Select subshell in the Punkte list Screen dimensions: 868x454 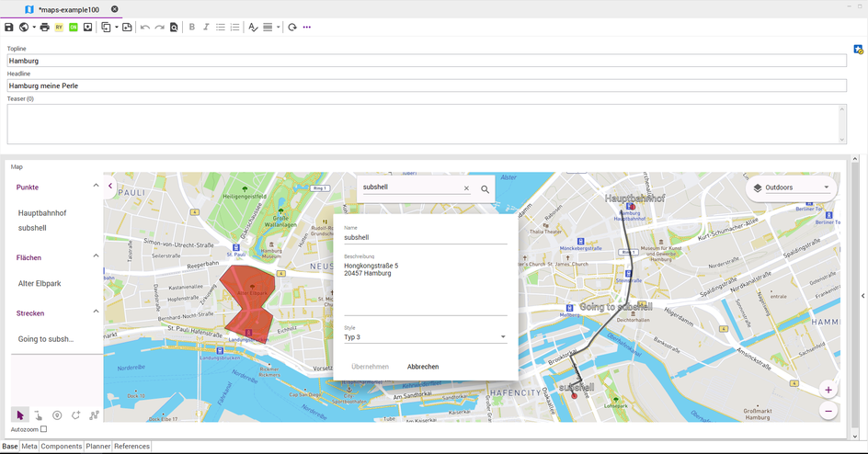(32, 228)
